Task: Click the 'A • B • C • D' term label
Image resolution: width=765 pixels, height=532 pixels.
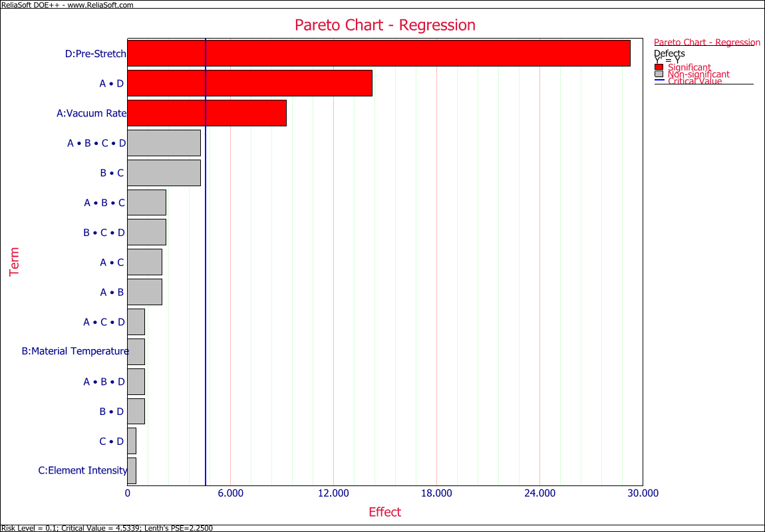Action: pyautogui.click(x=96, y=143)
